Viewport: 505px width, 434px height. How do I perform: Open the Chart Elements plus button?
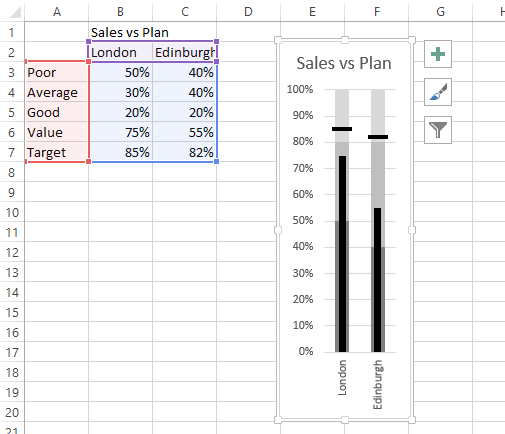(438, 54)
